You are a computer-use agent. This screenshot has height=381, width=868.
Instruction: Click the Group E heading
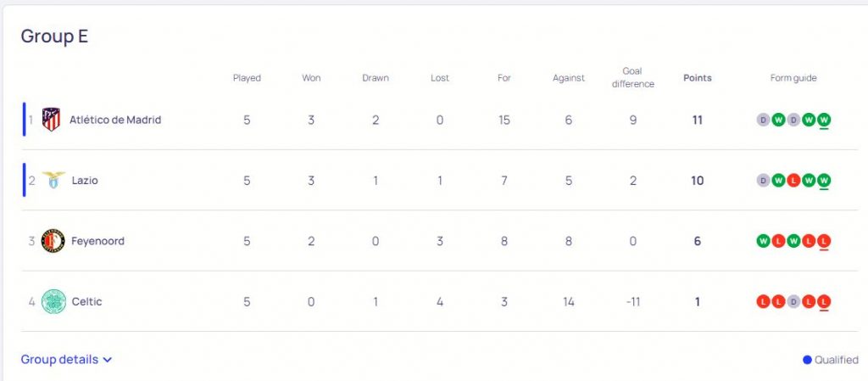click(54, 36)
